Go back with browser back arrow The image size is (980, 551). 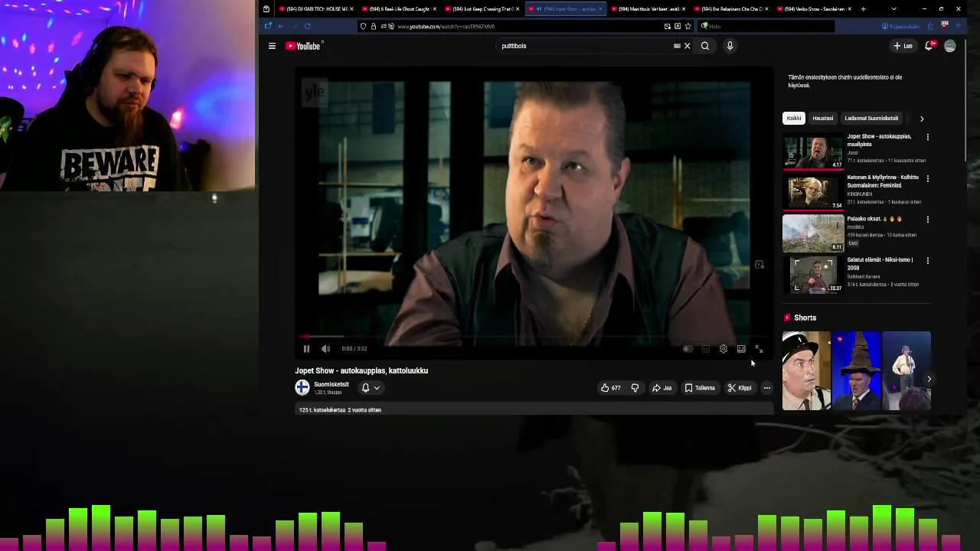281,26
